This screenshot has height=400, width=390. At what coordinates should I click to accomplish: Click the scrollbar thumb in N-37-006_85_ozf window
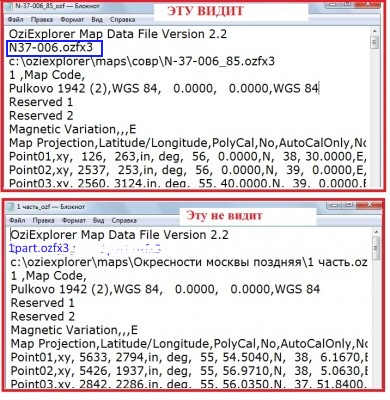(x=375, y=42)
